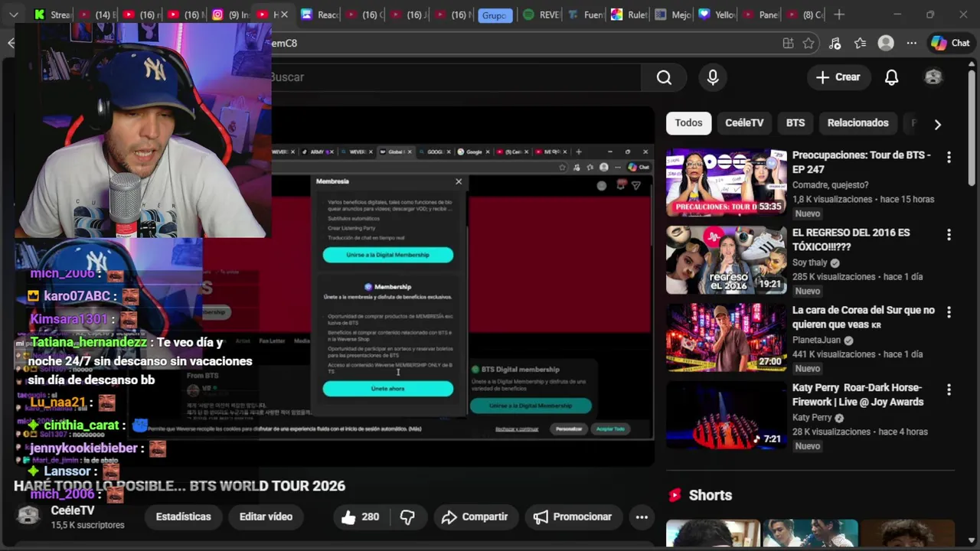Open the Crear menu
The height and width of the screenshot is (551, 980).
click(838, 77)
